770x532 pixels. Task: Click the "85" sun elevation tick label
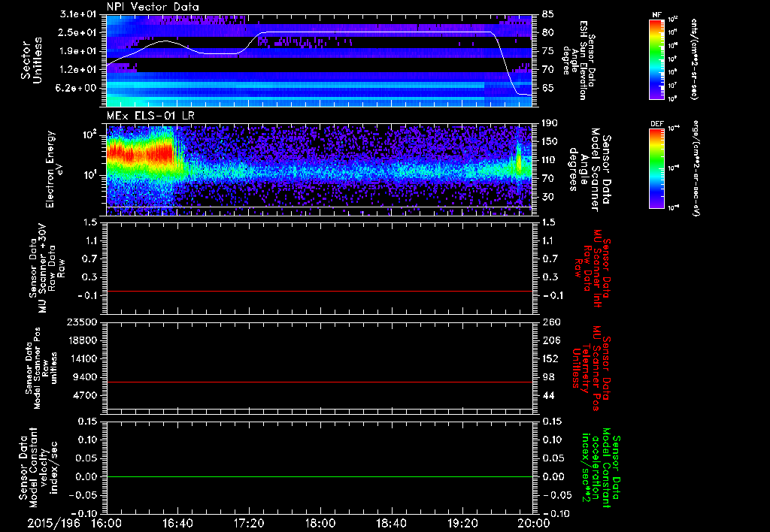(x=547, y=14)
